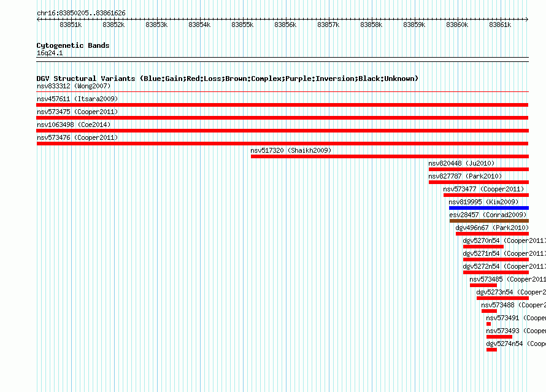Open the dgv5271n54 variant label
This screenshot has width=546, height=392.
504,253
